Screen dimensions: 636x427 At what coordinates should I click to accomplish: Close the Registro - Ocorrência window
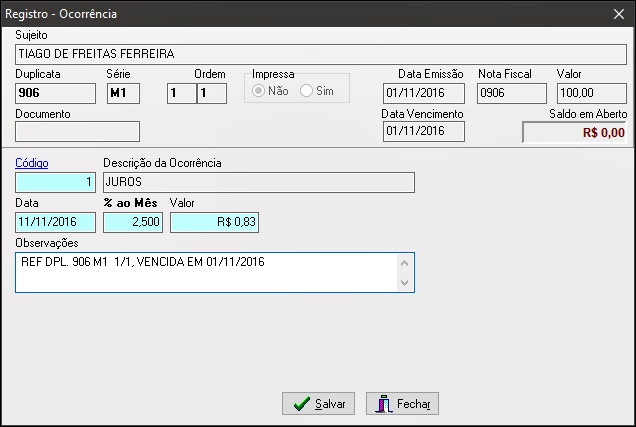(619, 14)
